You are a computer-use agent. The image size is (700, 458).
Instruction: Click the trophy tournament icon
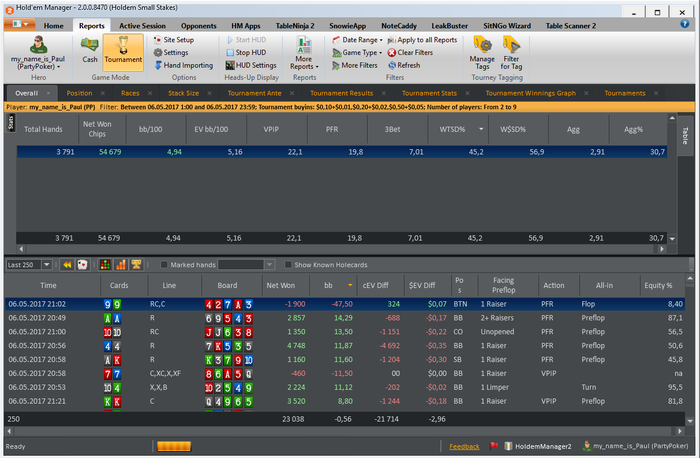136,265
